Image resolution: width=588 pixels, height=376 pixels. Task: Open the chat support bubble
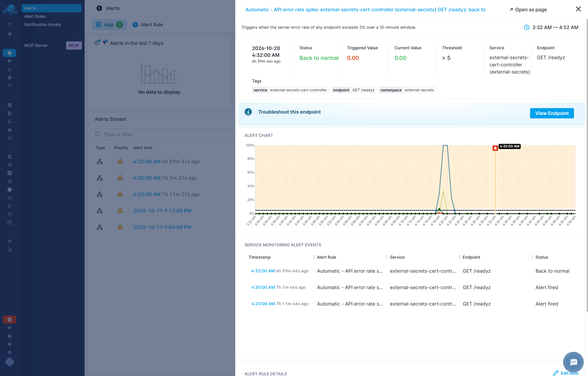coord(573,362)
